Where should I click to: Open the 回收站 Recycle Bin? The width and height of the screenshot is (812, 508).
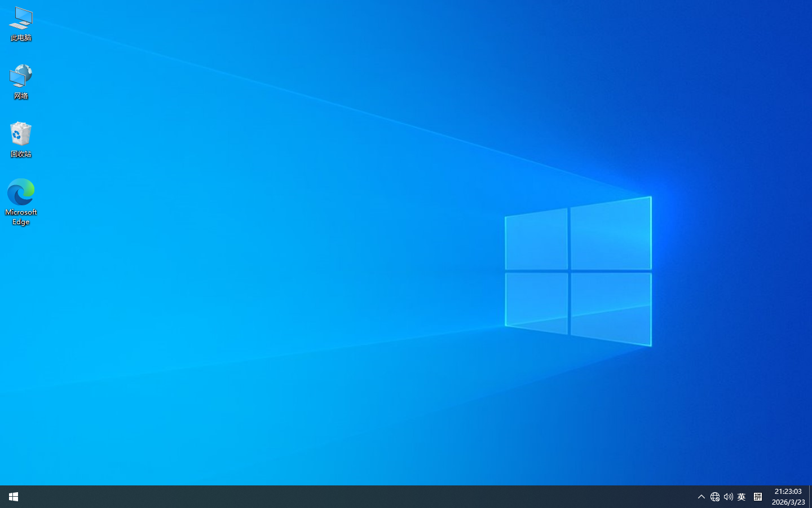click(20, 135)
